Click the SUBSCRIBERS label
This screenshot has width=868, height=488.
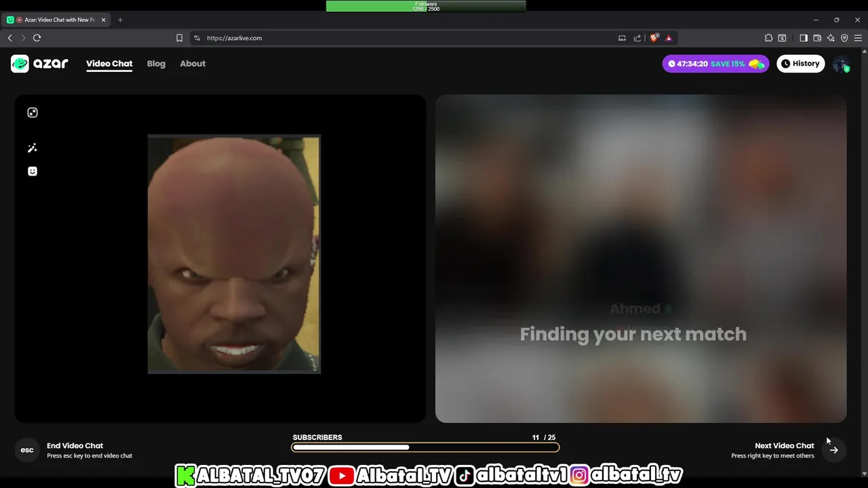(317, 437)
